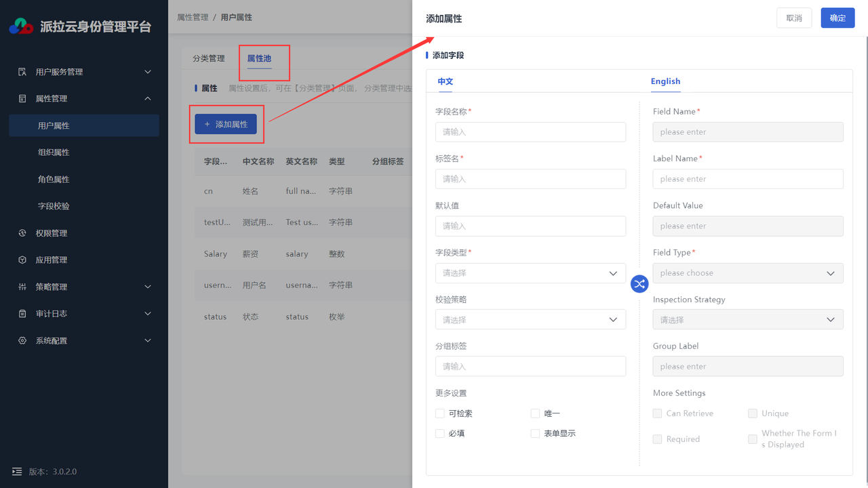This screenshot has width=868, height=488.
Task: Click the 策略管理 sliders icon
Action: (22, 287)
